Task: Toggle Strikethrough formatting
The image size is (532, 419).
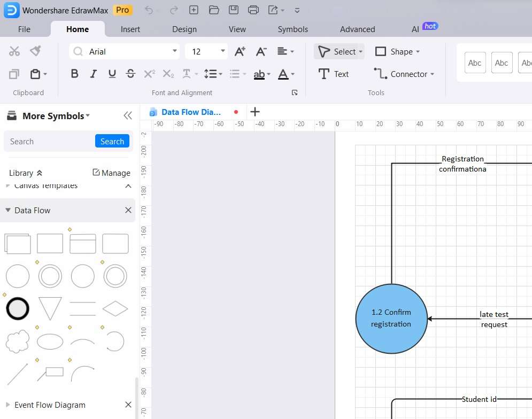Action: (x=130, y=74)
